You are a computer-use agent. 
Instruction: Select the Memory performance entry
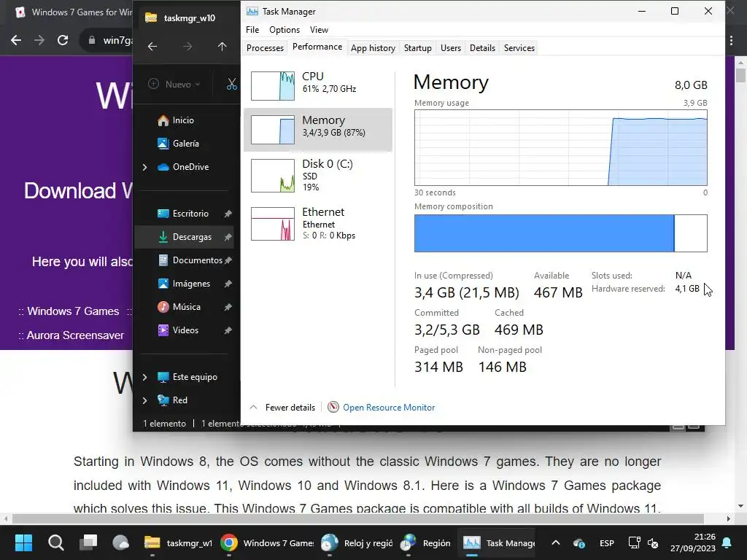pyautogui.click(x=318, y=130)
